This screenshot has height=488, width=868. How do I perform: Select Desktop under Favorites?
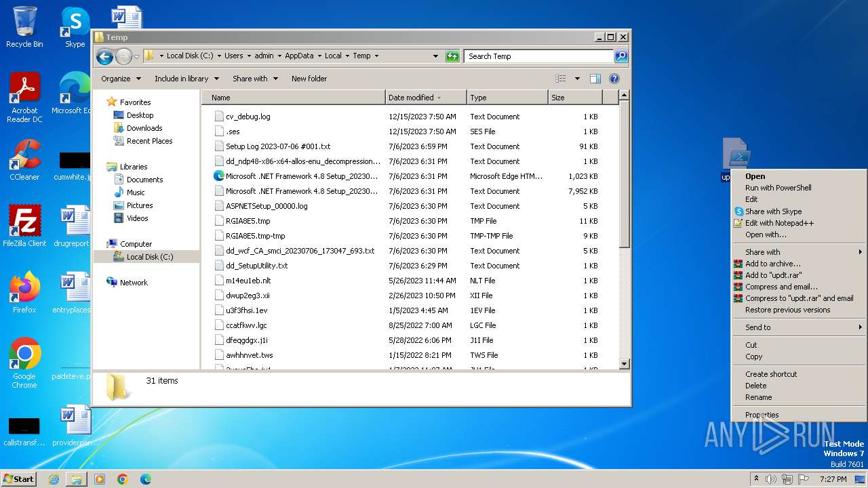click(x=140, y=115)
